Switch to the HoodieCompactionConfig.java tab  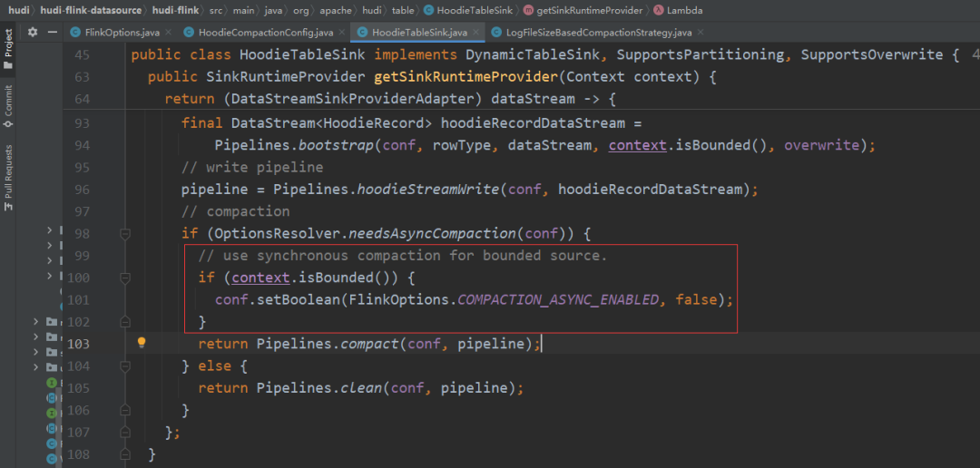click(266, 32)
